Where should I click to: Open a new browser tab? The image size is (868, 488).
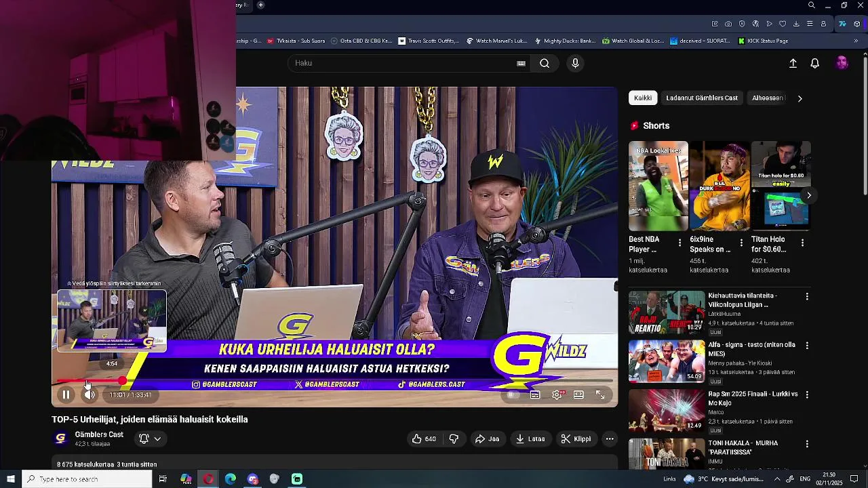pyautogui.click(x=260, y=5)
